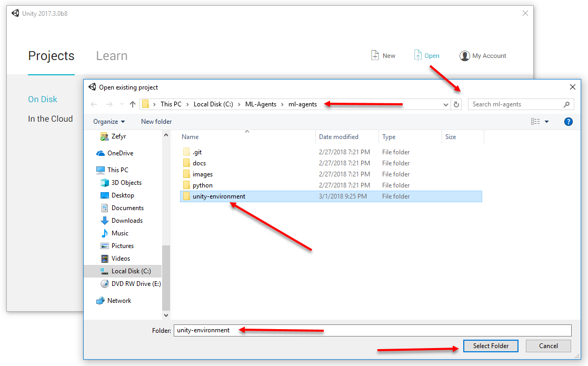Image resolution: width=588 pixels, height=366 pixels.
Task: Click the navigation pane scroll down arrow
Action: pos(166,315)
